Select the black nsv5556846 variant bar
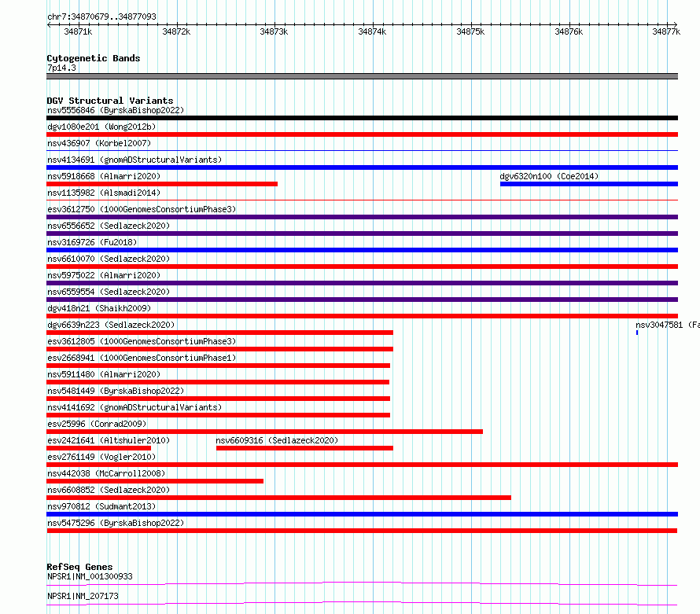This screenshot has width=700, height=614. (362, 118)
